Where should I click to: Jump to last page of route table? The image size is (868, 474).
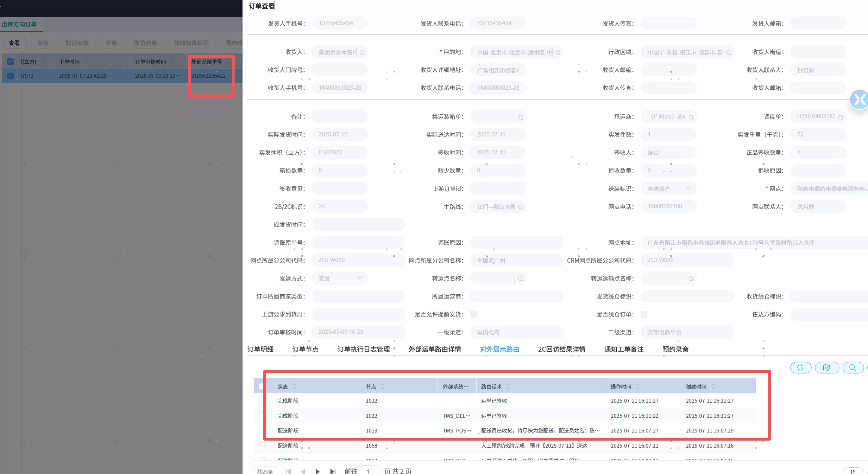(333, 471)
